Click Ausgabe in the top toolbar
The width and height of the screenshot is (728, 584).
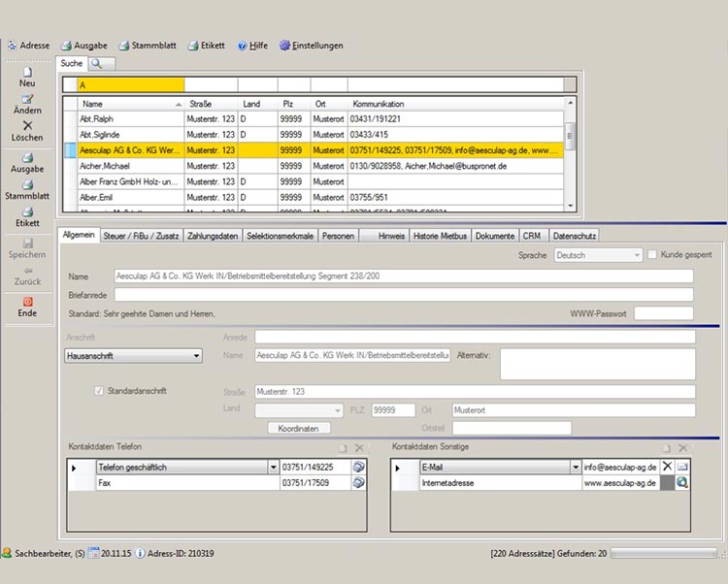pyautogui.click(x=84, y=46)
